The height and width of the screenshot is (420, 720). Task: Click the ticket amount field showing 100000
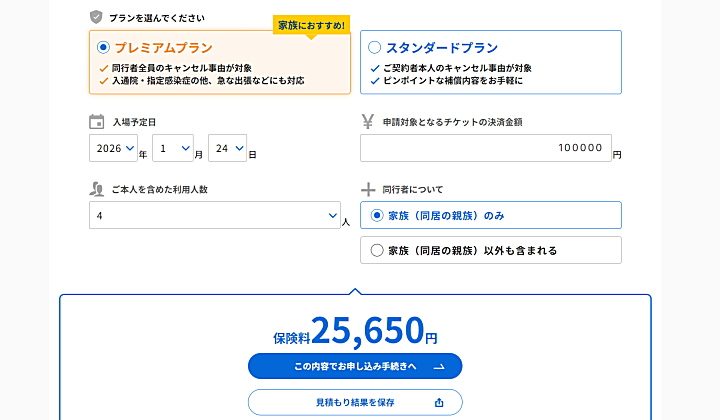tap(485, 149)
